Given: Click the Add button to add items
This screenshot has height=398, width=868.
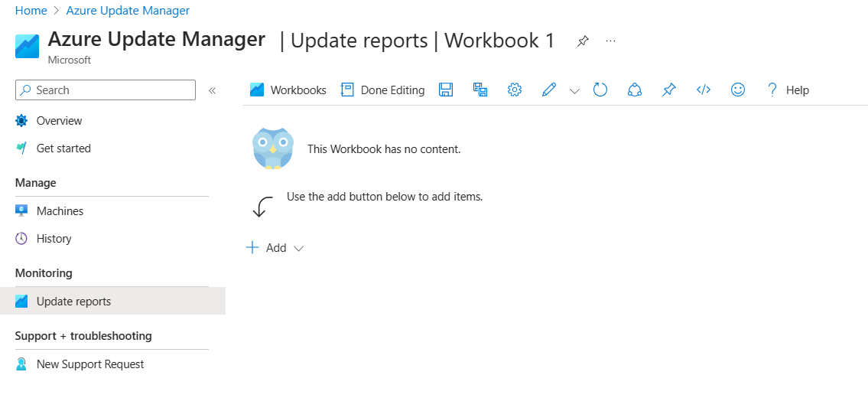Looking at the screenshot, I should pos(275,248).
